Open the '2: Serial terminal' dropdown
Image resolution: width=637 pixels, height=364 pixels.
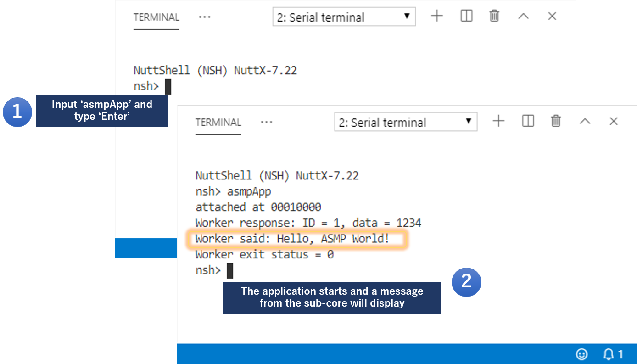pyautogui.click(x=406, y=122)
